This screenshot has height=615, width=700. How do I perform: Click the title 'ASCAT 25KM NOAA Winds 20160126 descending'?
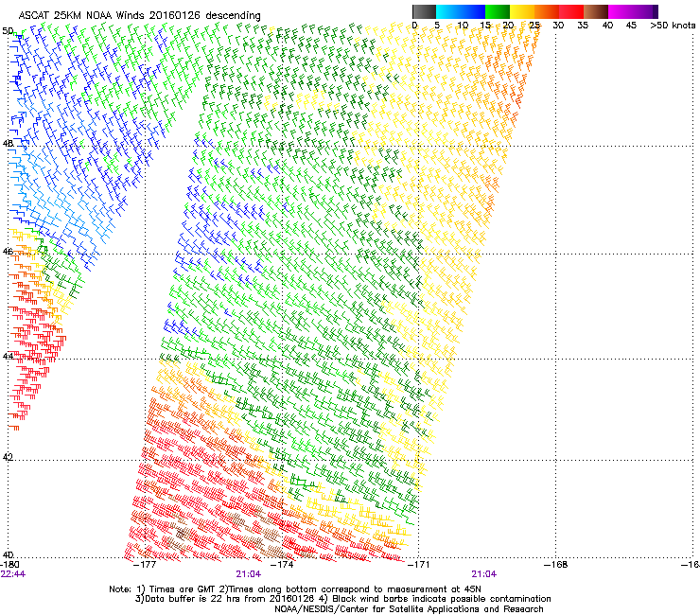[x=139, y=16]
